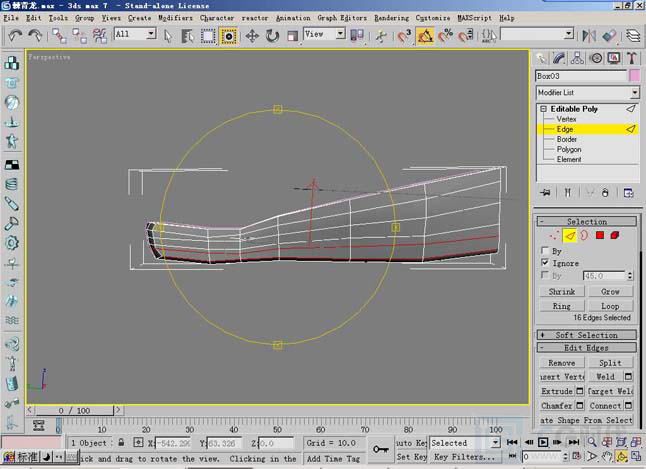Viewport: 646px width, 469px height.
Task: Toggle the By Angle checkbox
Action: tap(545, 274)
